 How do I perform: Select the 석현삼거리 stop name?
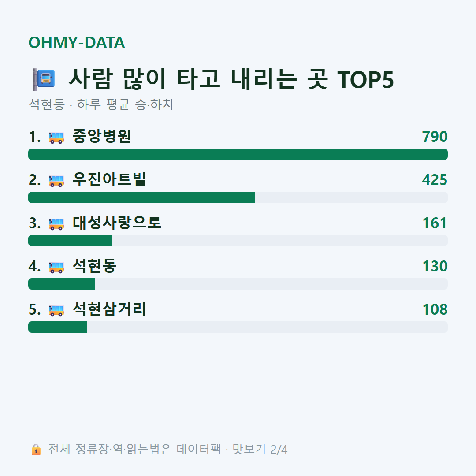click(x=109, y=309)
